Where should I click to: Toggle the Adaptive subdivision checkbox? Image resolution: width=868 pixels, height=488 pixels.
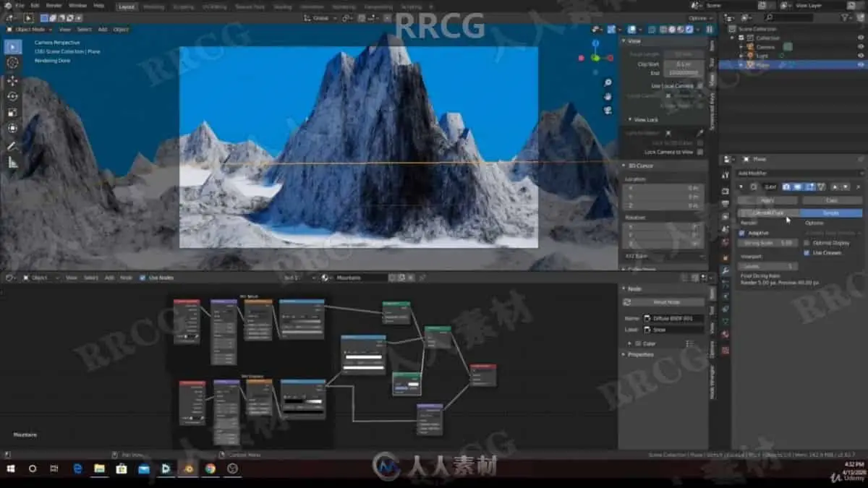pyautogui.click(x=741, y=233)
